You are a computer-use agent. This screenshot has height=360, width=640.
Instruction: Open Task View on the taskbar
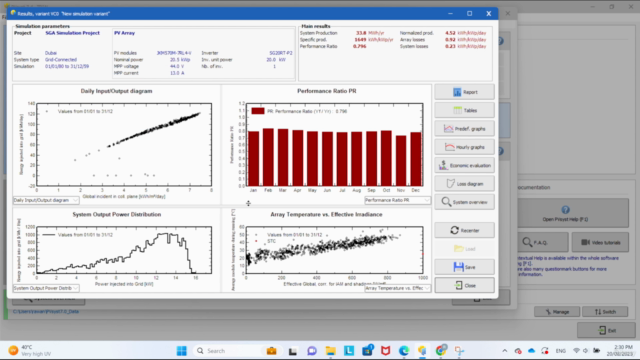pyautogui.click(x=293, y=351)
